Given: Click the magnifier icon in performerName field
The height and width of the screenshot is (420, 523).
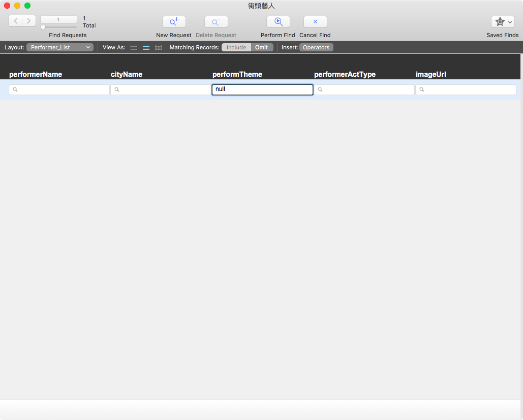Looking at the screenshot, I should click(15, 89).
